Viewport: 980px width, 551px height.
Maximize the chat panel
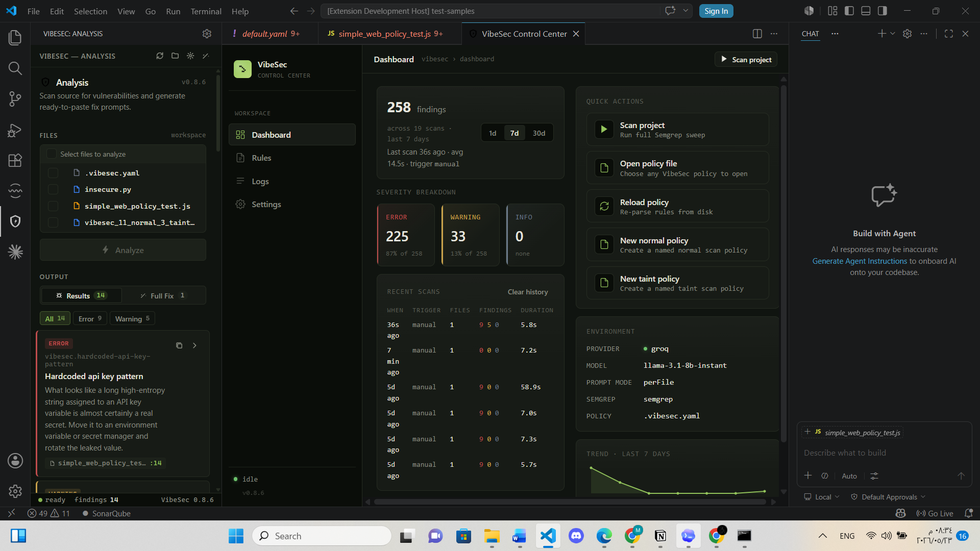949,34
